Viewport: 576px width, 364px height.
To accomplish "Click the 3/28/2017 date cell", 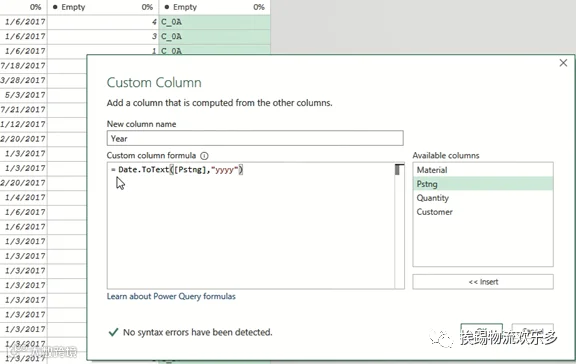I will [x=24, y=80].
